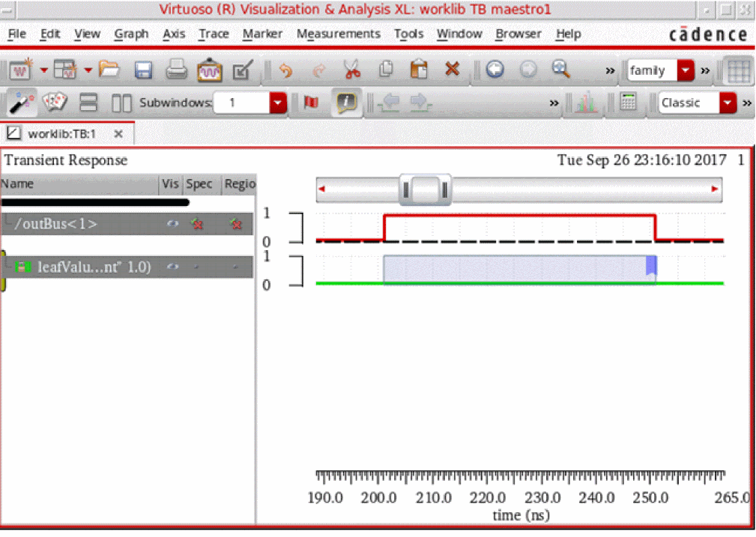Viewport: 756px width, 537px height.
Task: Toggle visibility eye of /outBus<1>
Action: coord(172,223)
